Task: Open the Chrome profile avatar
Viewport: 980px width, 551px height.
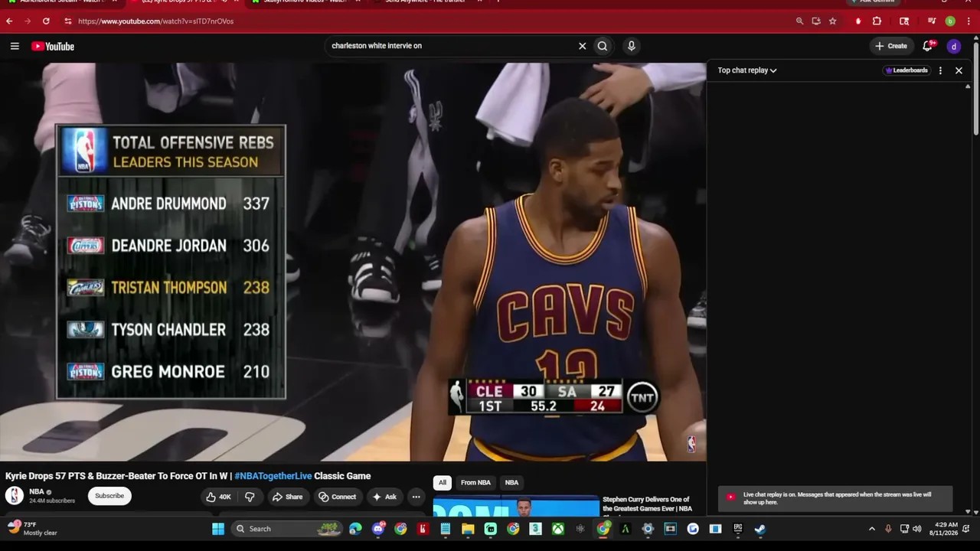Action: [950, 21]
